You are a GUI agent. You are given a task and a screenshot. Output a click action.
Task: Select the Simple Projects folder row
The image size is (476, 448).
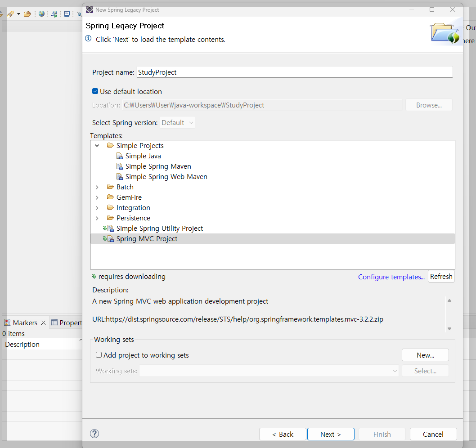coord(139,146)
